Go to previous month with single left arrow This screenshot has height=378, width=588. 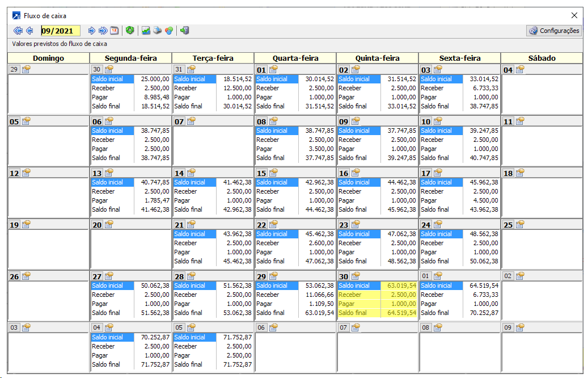[29, 31]
